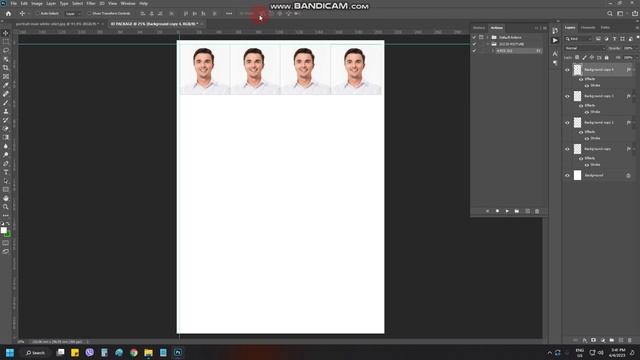Viewport: 640px width, 360px height.
Task: Select the Lasso tool
Action: [6, 51]
